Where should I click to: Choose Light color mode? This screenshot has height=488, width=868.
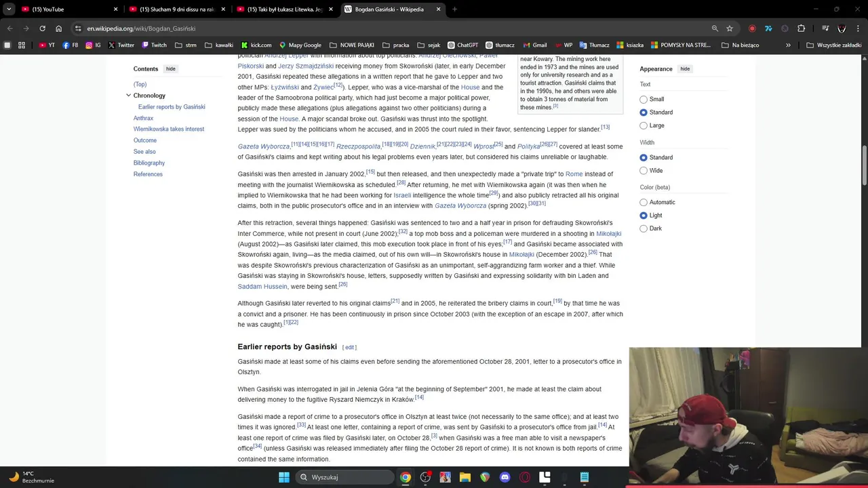pyautogui.click(x=644, y=216)
